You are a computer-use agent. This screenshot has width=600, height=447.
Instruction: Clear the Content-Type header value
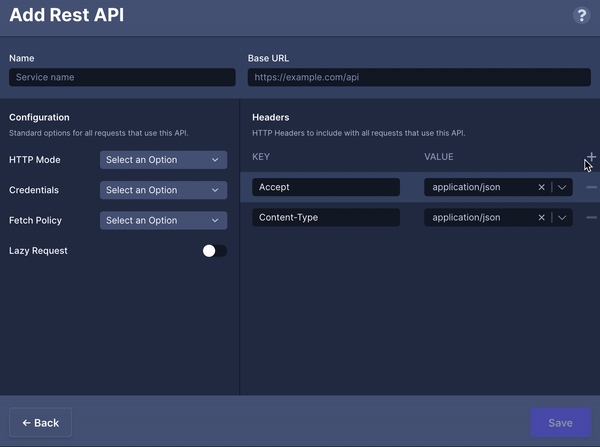(542, 217)
